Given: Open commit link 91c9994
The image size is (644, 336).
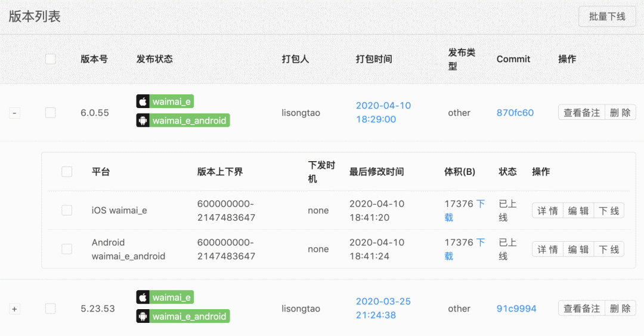Looking at the screenshot, I should 516,309.
